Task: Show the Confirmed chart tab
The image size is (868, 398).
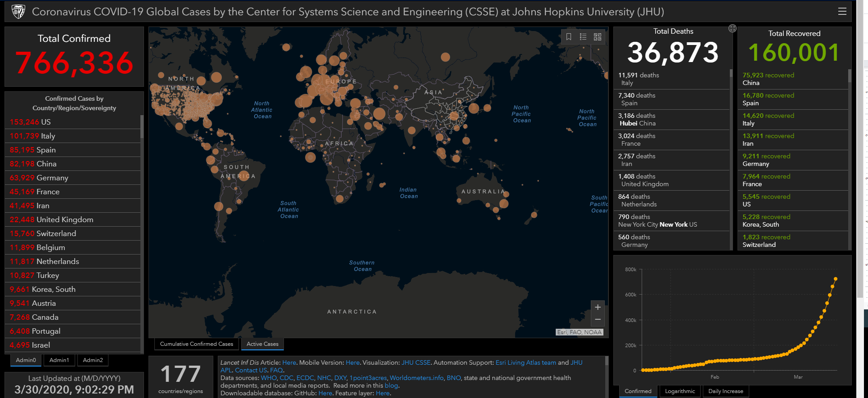Action: tap(638, 391)
